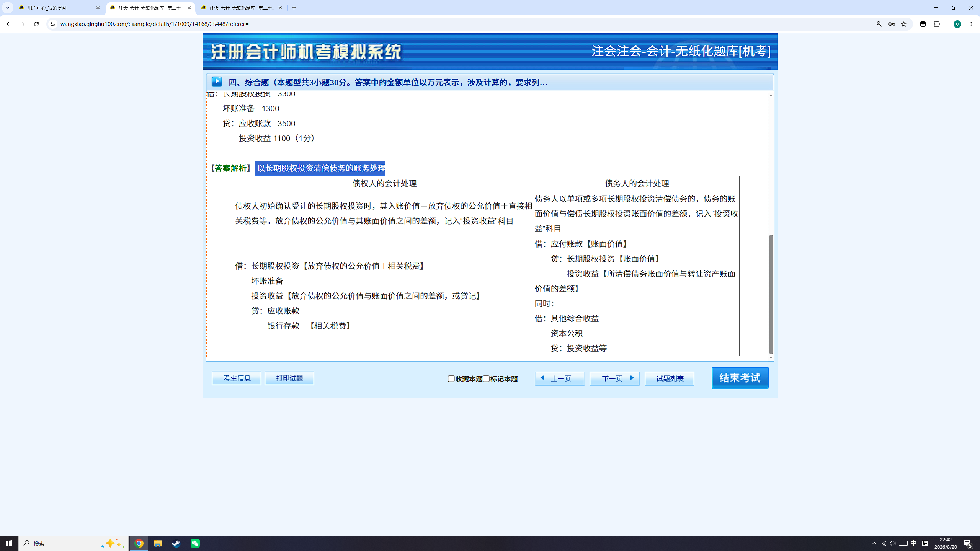This screenshot has width=980, height=551.
Task: Select the active 注会-会计-无纸化题库 tab
Action: [150, 8]
